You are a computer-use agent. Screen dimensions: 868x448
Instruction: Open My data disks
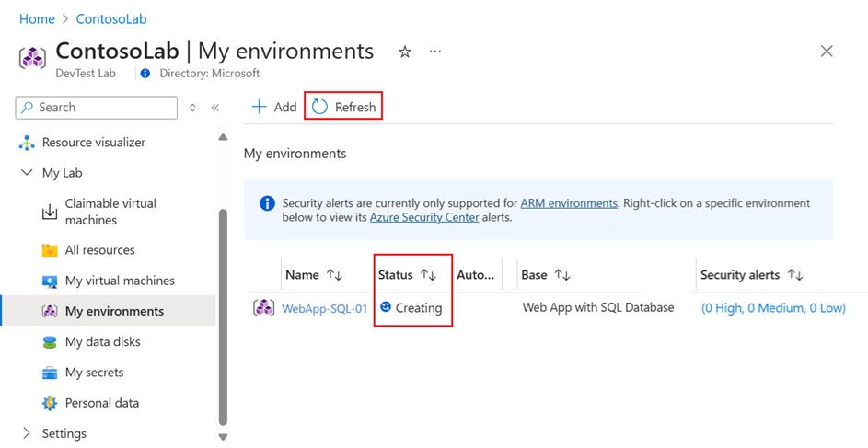(x=102, y=342)
